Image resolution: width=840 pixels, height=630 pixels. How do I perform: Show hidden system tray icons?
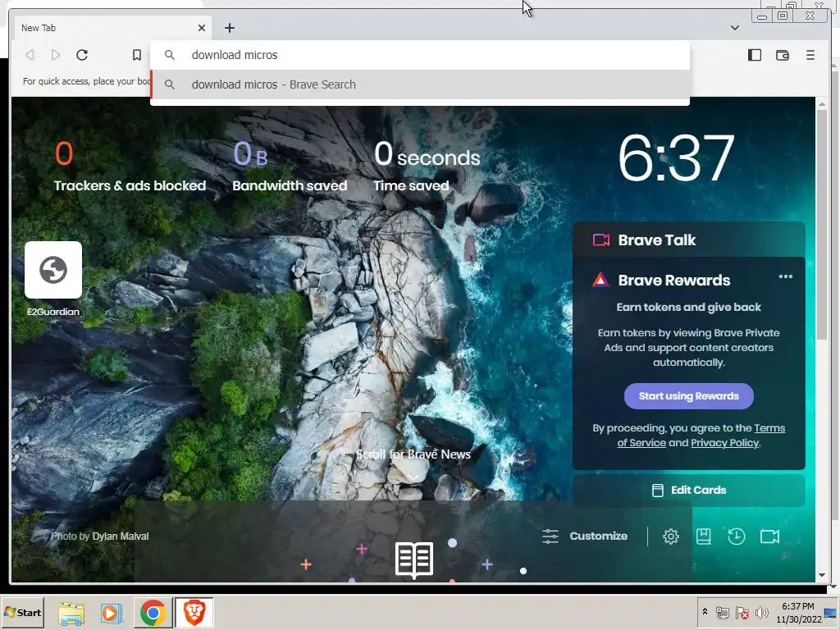click(x=705, y=612)
